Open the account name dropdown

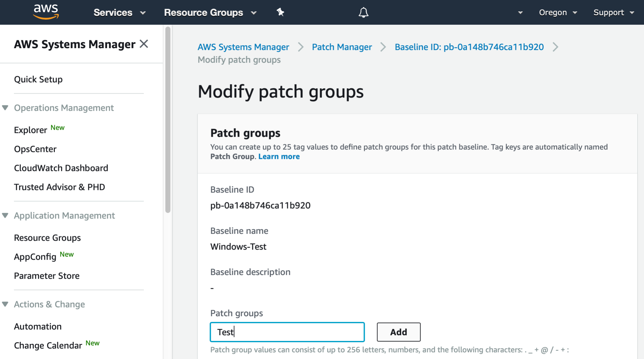click(x=520, y=12)
